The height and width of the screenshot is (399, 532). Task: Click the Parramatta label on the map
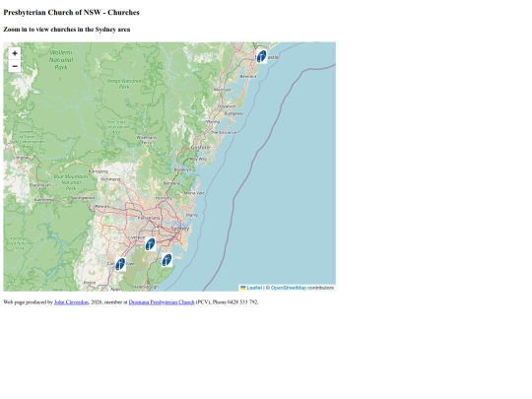[x=149, y=218]
